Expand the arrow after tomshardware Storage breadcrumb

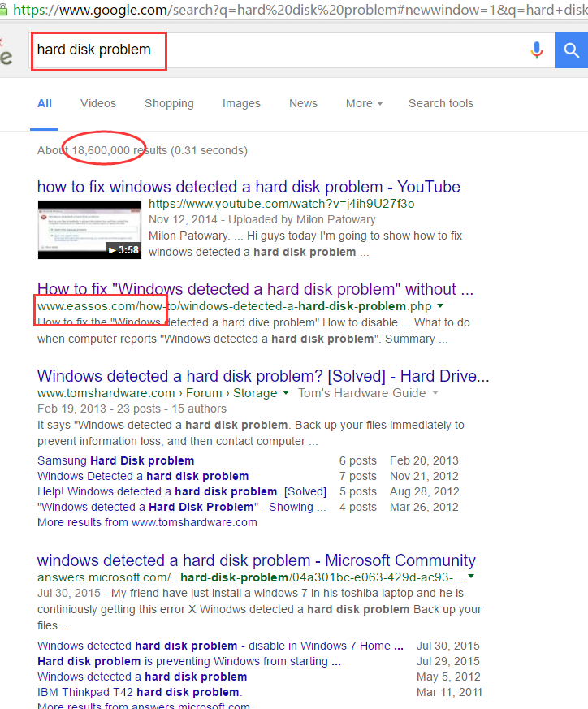[286, 393]
